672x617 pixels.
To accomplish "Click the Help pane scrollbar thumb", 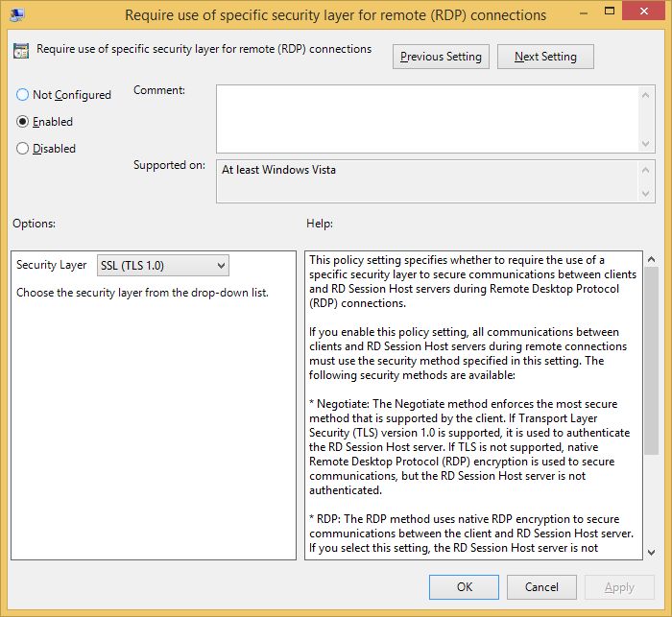I will [652, 361].
